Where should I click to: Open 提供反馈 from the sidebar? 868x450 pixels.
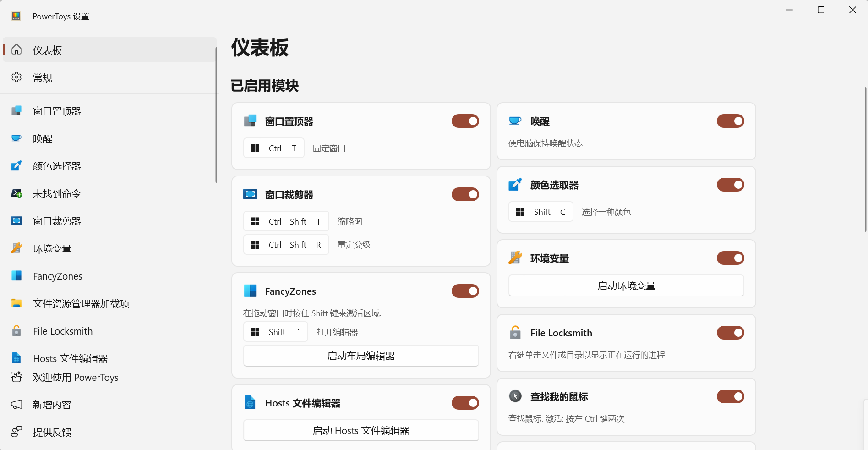click(x=109, y=432)
